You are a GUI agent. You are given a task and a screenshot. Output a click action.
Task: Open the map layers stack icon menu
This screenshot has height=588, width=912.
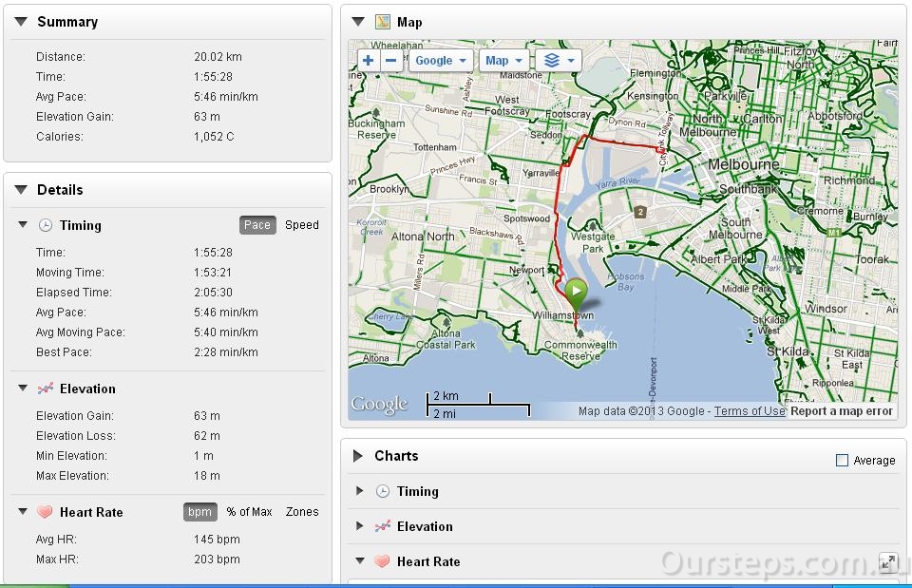click(559, 61)
